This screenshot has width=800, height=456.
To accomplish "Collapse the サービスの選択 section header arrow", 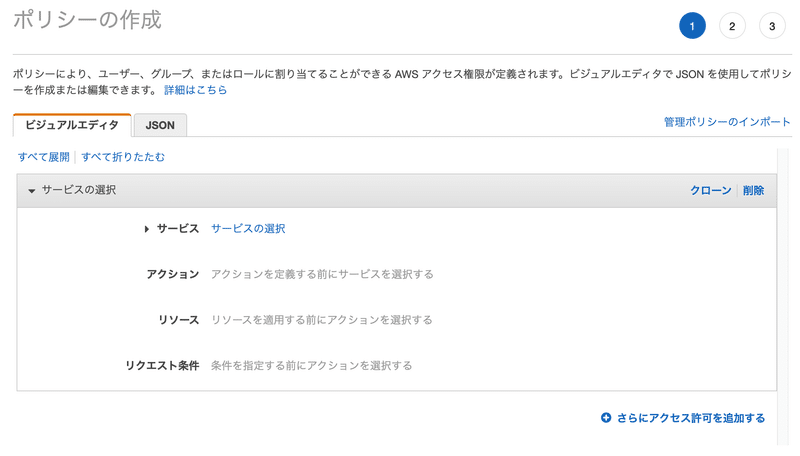I will (x=32, y=191).
